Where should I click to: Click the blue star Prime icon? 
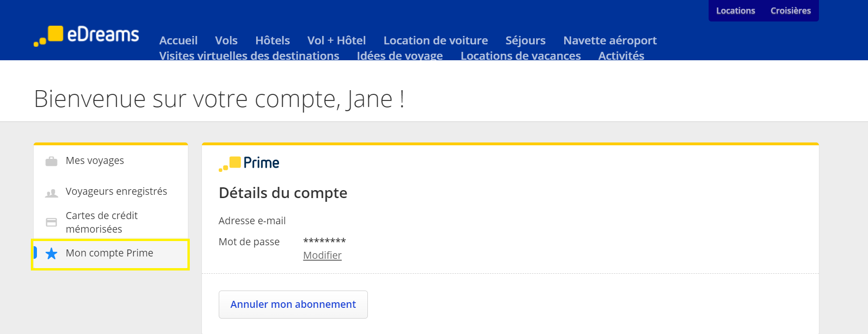point(51,254)
